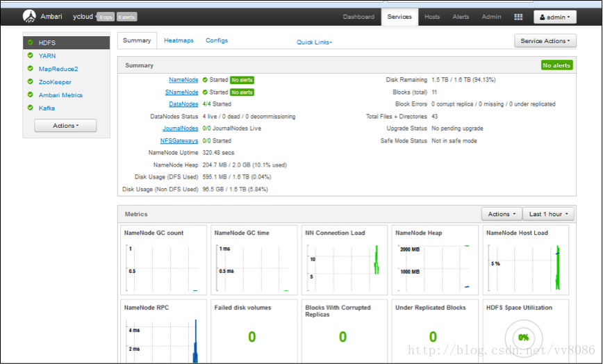
Task: Open the Admin tab
Action: tap(491, 17)
